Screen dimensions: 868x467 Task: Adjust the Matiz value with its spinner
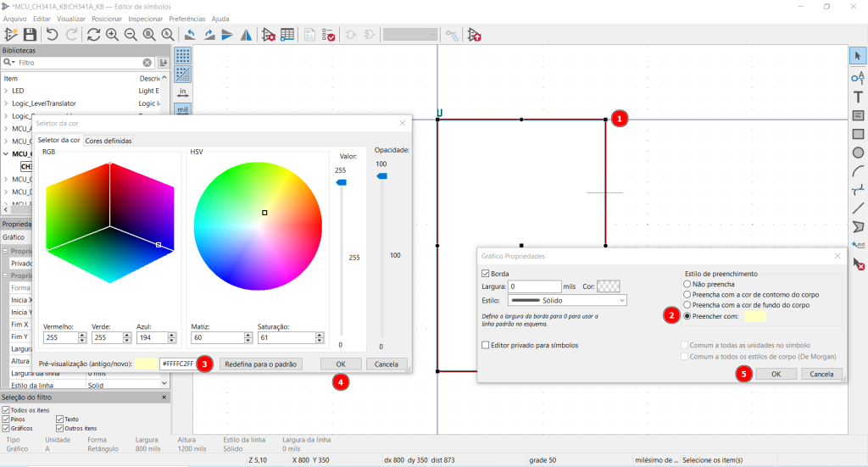248,337
